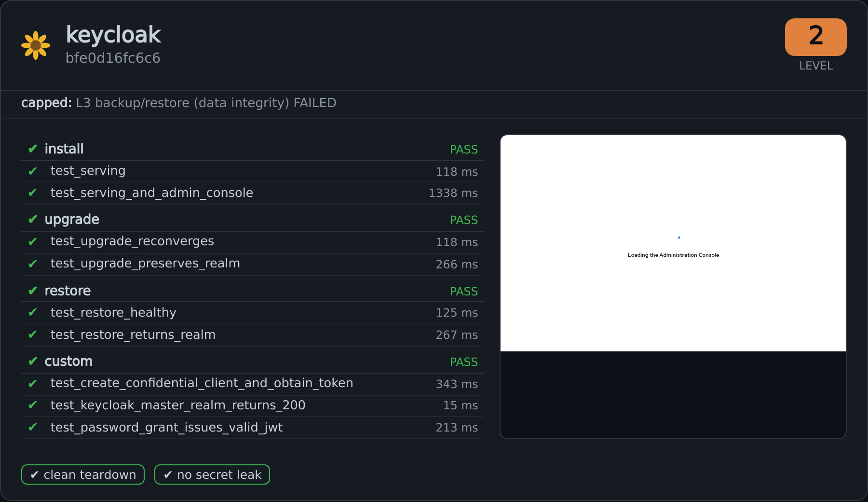
Task: Click the install section header
Action: [x=253, y=149]
